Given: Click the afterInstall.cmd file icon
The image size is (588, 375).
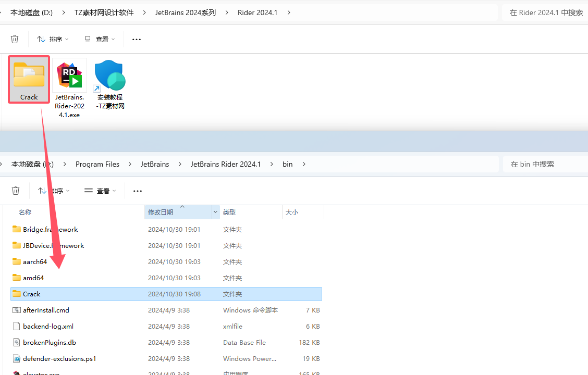Looking at the screenshot, I should pos(17,310).
